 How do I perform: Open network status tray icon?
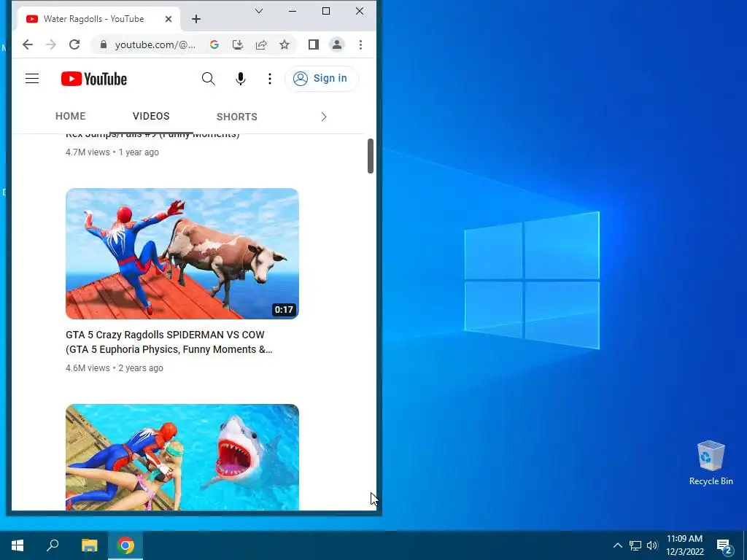635,545
